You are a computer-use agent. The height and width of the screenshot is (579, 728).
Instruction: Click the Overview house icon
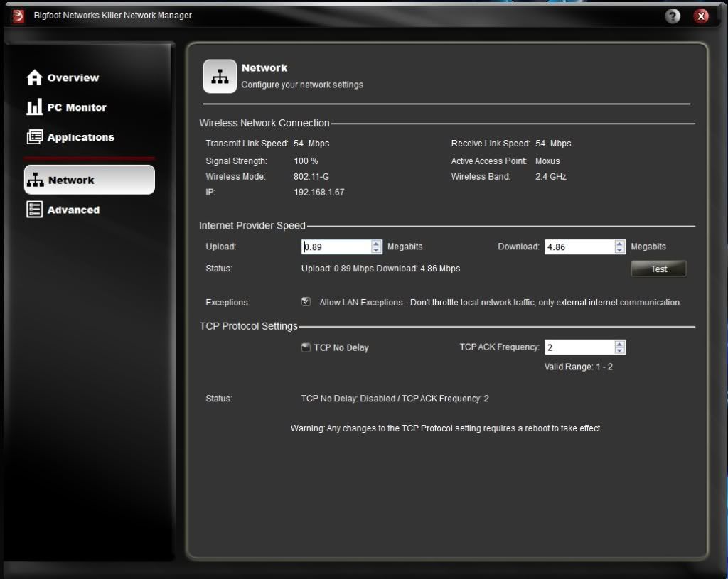(34, 77)
